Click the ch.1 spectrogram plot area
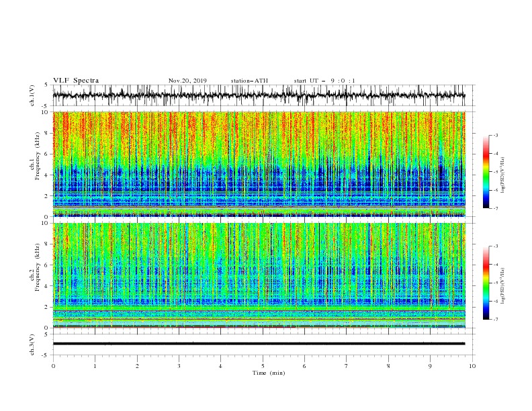The height and width of the screenshot is (411, 532). click(x=259, y=164)
